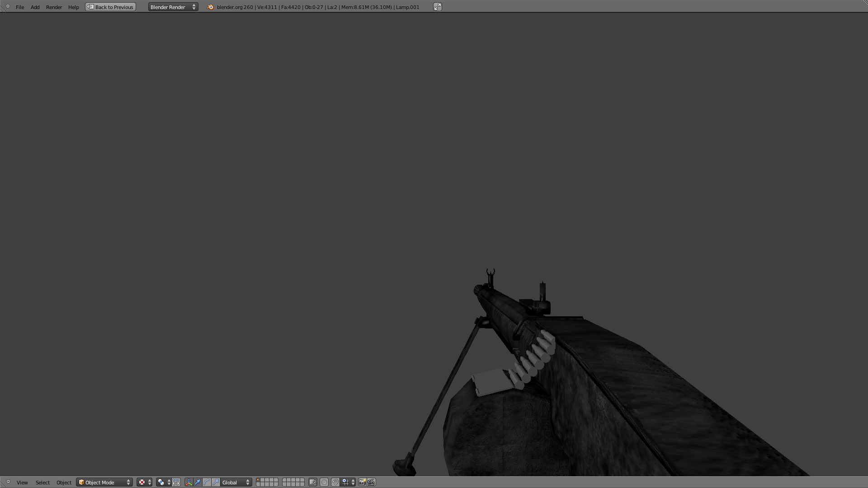Open the pivot point dropdown

(164, 483)
